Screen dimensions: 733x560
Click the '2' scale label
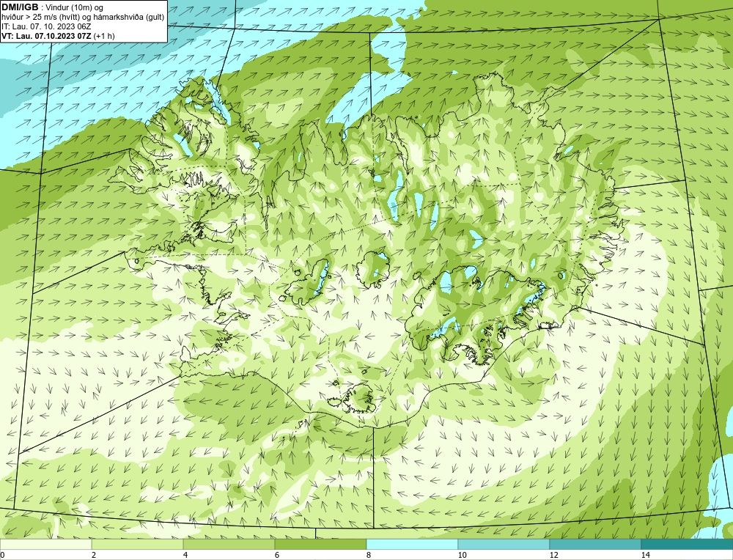(94, 555)
